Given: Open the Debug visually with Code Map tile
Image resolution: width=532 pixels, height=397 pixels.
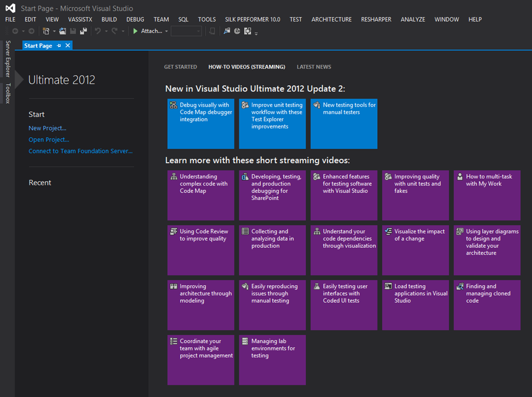Looking at the screenshot, I should 201,124.
